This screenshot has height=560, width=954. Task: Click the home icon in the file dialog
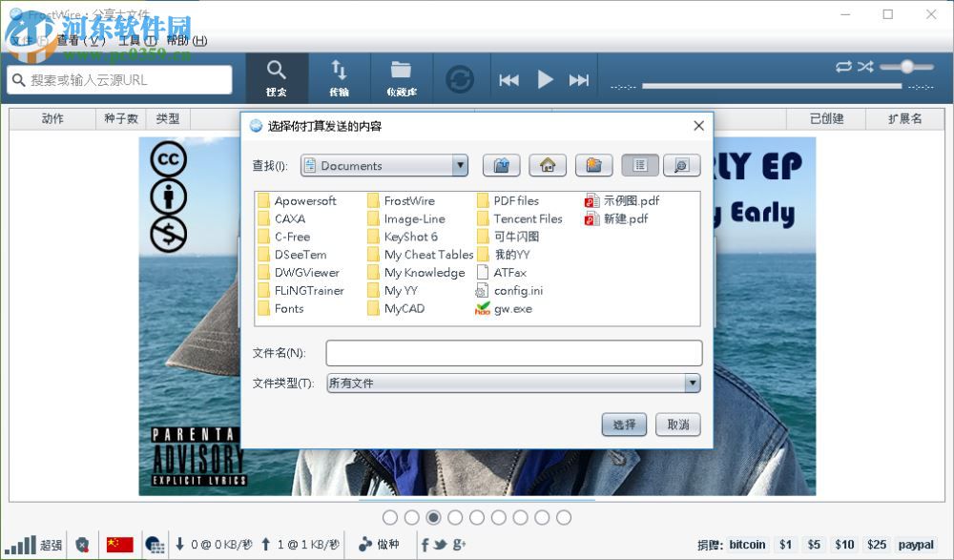click(x=548, y=165)
